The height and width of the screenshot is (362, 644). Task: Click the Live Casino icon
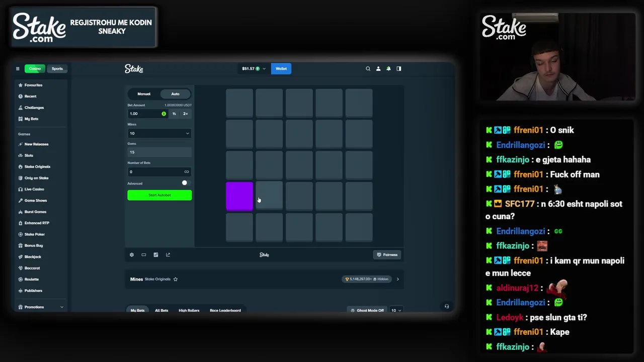coord(21,189)
